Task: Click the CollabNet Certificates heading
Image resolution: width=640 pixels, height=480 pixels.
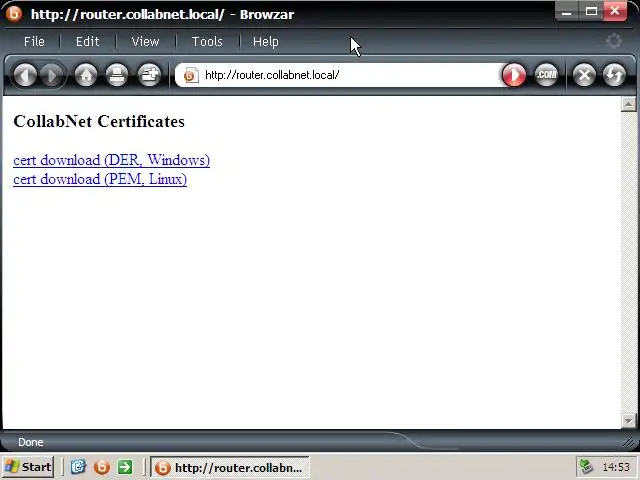Action: pyautogui.click(x=99, y=121)
